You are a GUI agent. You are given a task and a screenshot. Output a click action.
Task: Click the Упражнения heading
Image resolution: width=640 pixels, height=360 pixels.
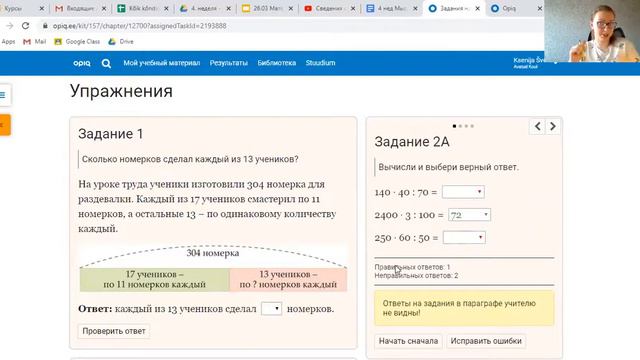coord(121,91)
